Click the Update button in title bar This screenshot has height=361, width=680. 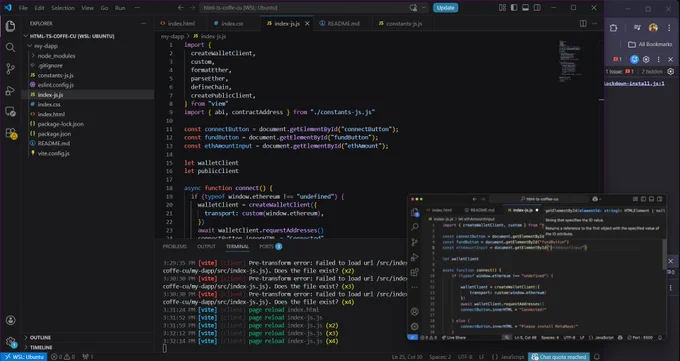(445, 8)
